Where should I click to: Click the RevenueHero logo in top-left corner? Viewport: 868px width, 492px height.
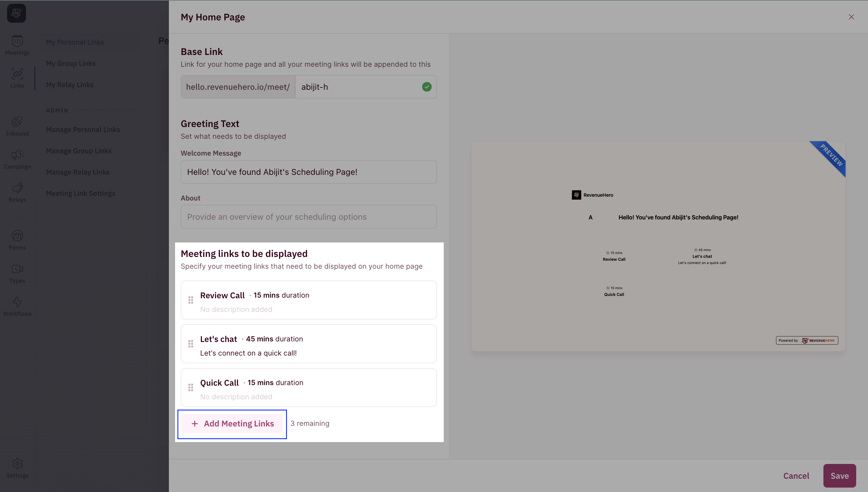pos(17,13)
